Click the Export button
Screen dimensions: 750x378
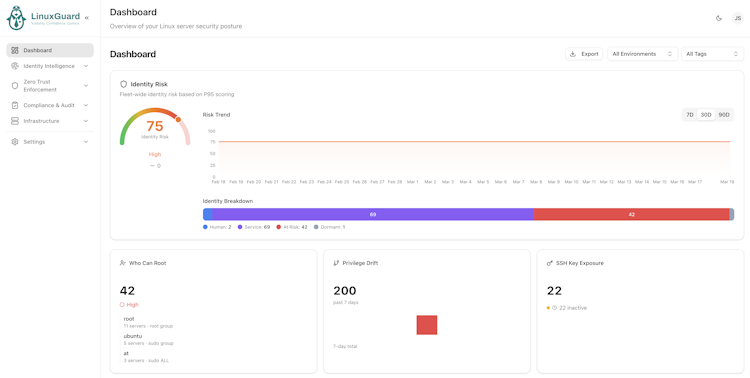pyautogui.click(x=584, y=54)
